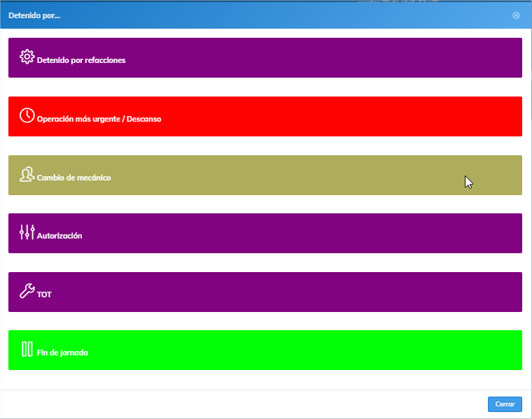Choose the 'Fin de jornada' text

(x=62, y=353)
